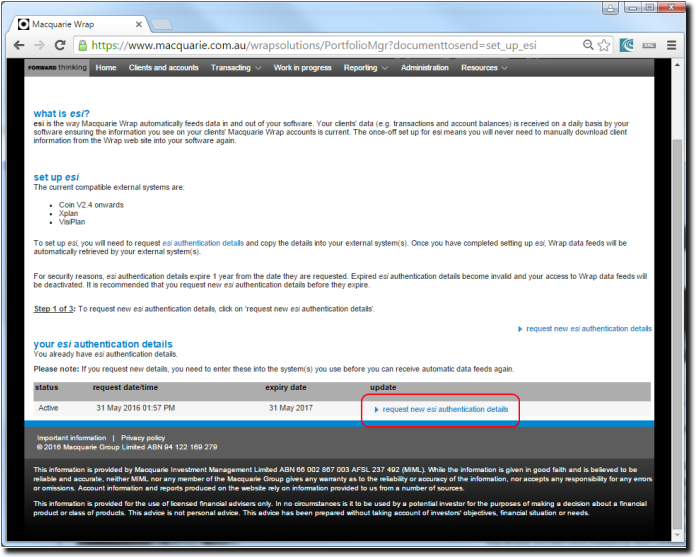
Task: Click the 'what is esi?' heading
Action: 61,114
